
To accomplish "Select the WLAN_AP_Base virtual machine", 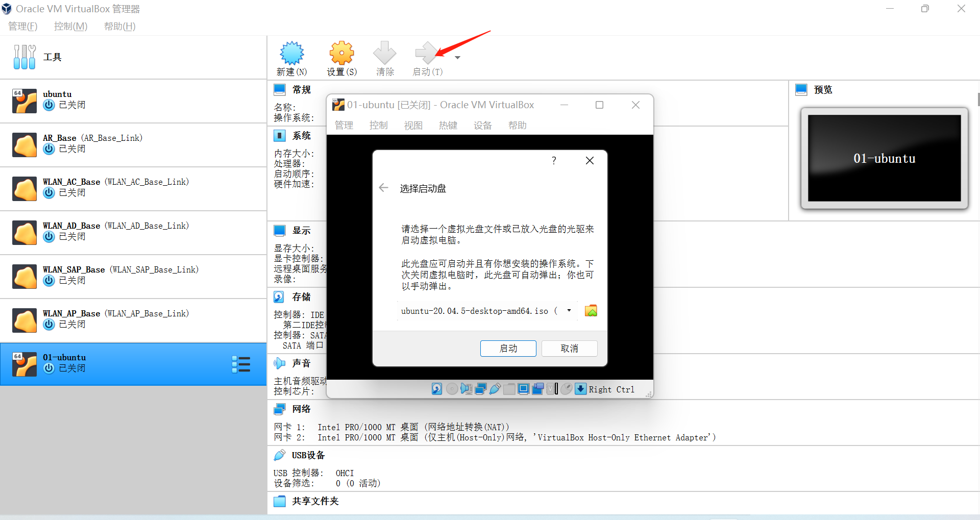I will (133, 320).
